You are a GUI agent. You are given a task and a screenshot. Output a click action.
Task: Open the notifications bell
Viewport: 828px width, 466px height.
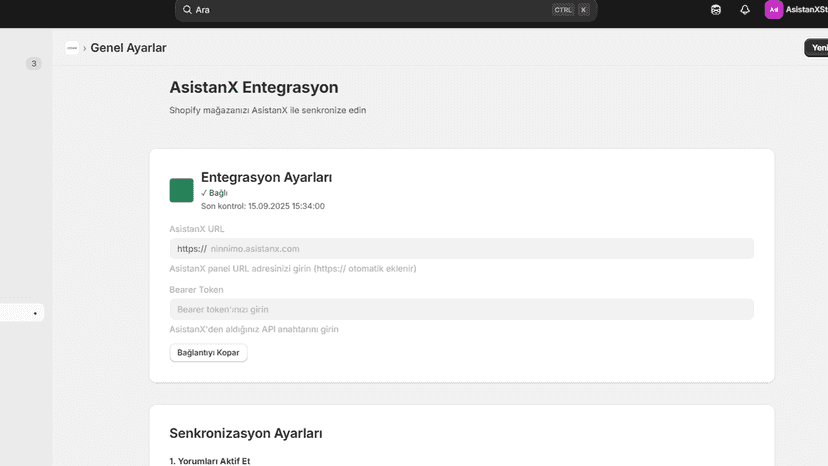745,10
